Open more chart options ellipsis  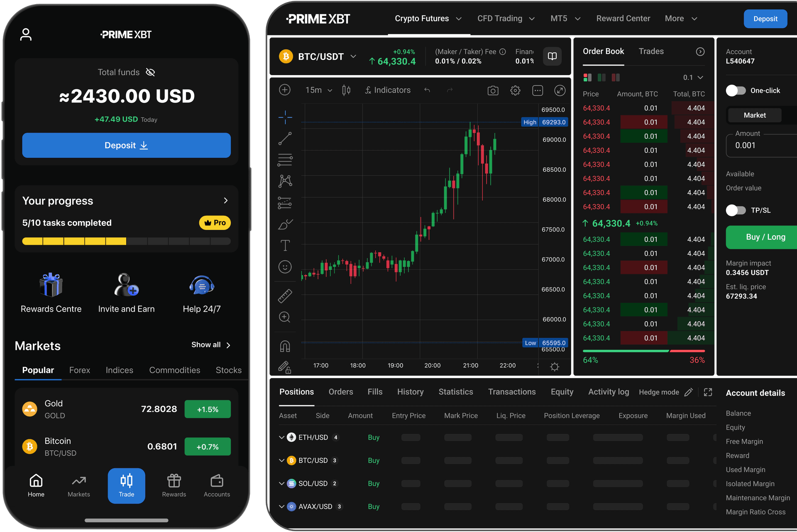pos(538,90)
